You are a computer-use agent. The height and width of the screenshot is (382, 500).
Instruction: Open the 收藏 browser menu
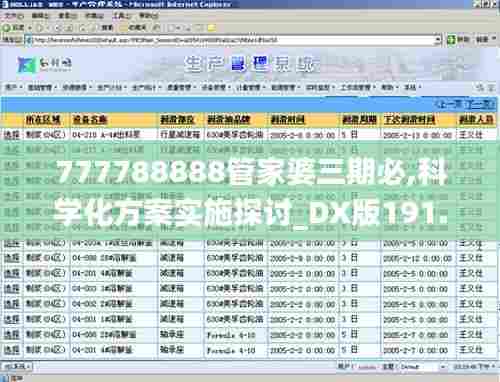pyautogui.click(x=94, y=16)
